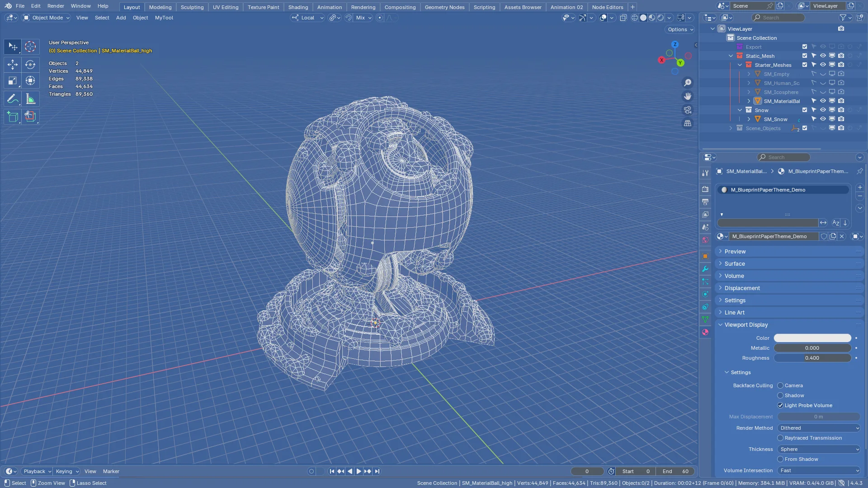Switch to the Geometry Nodes workspace tab
Viewport: 868px width, 488px height.
click(444, 7)
